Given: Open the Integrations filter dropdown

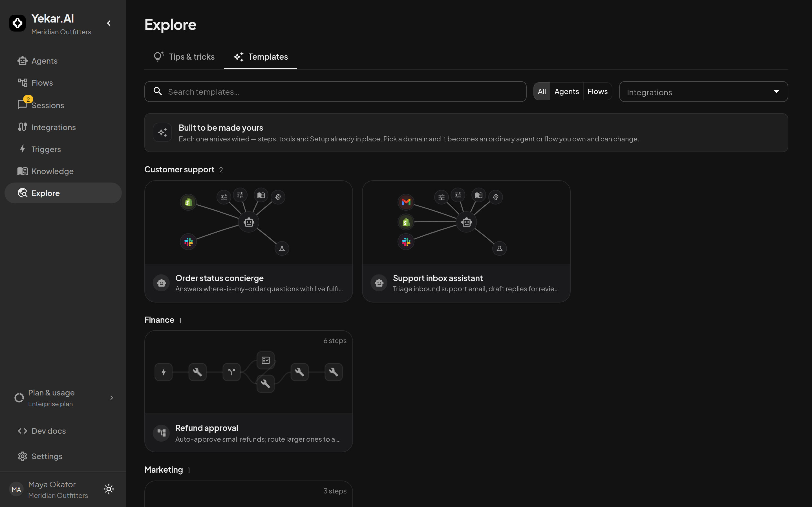Looking at the screenshot, I should 703,92.
